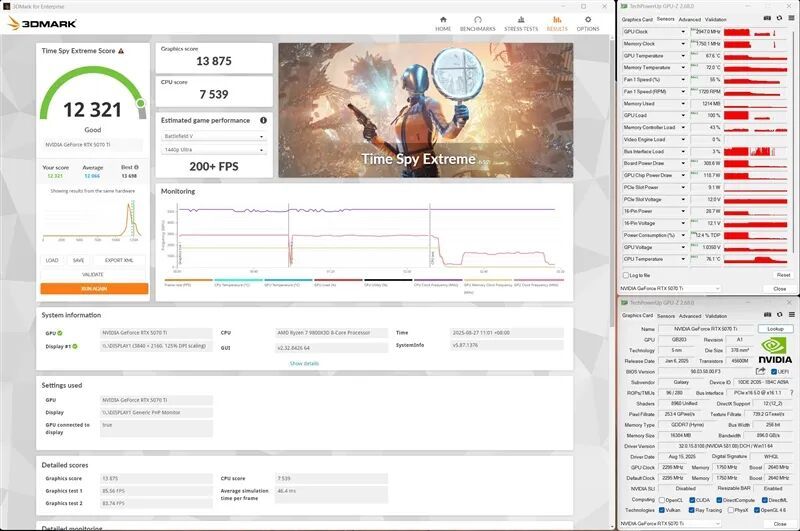Open hamburger menu in GPU-Z Sensors window
Screen dimensions: 800x531
pyautogui.click(x=791, y=18)
